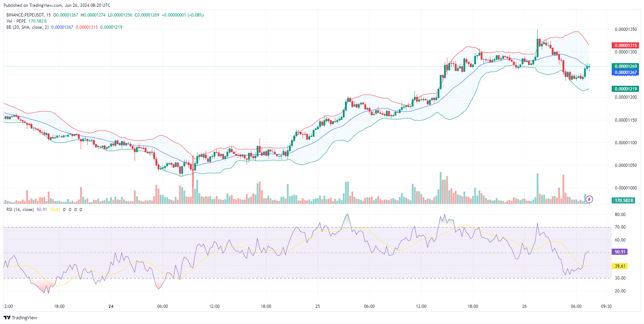
Task: Click the 0.00001150 price scale label
Action: (626, 120)
